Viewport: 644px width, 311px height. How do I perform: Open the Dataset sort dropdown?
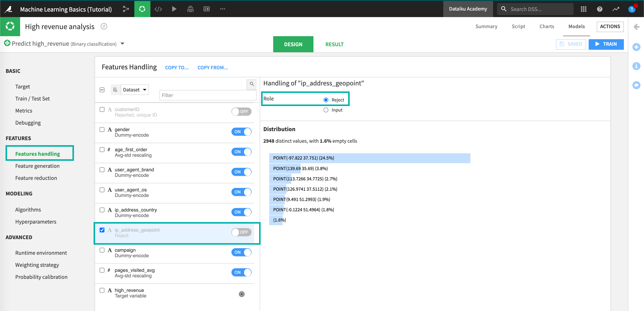pos(135,90)
